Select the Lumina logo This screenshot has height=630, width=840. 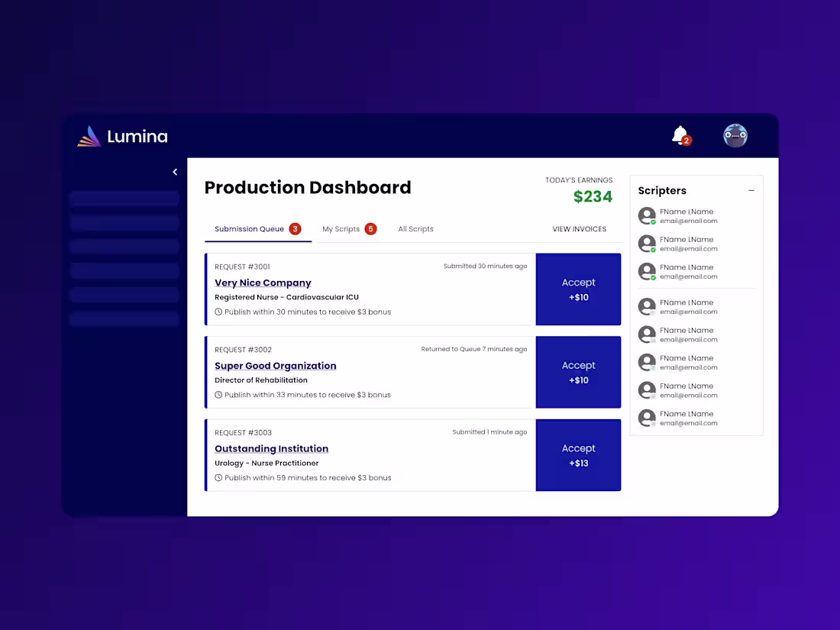(122, 136)
